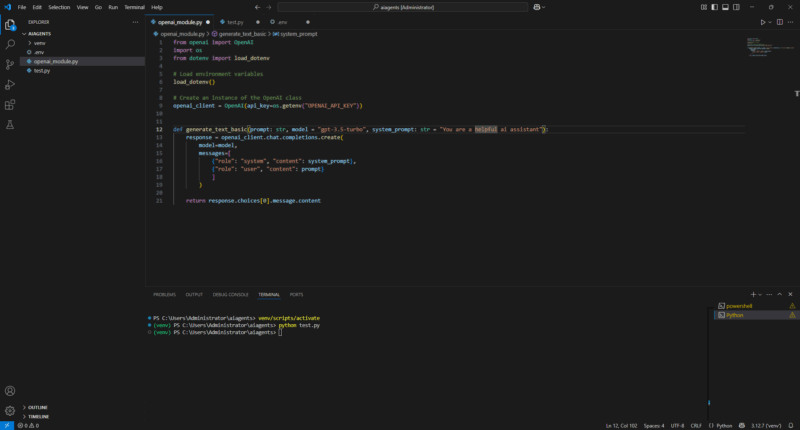This screenshot has width=800, height=430.
Task: Click the powershell terminal warning icon
Action: 792,306
